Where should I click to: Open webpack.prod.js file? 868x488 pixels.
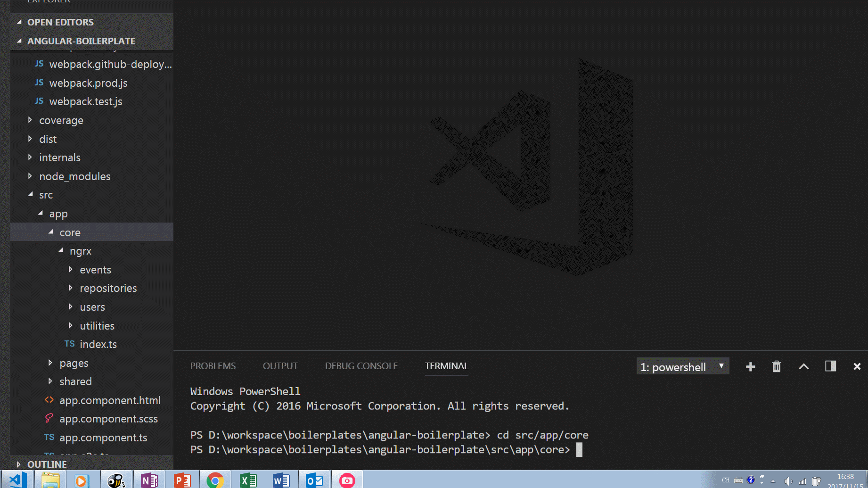[x=92, y=83]
